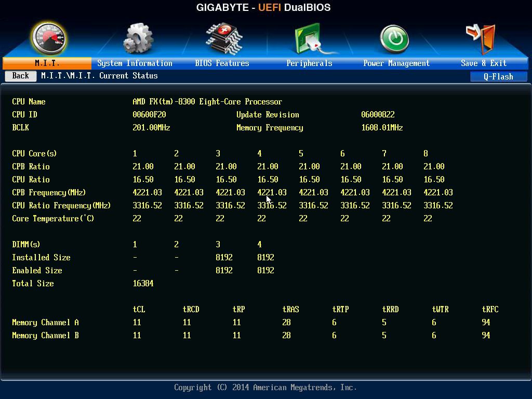Click the CPU Name label
The image size is (532, 399).
[29, 102]
